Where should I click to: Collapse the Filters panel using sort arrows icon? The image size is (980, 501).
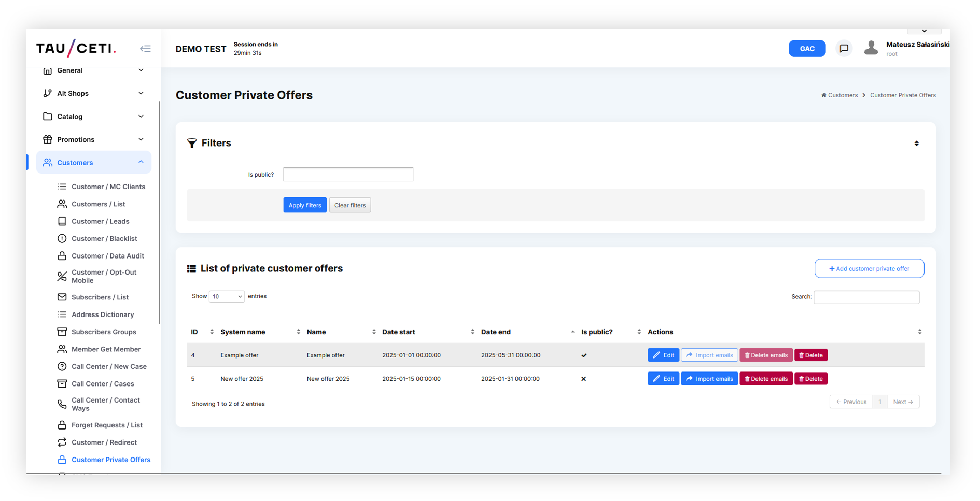point(916,144)
